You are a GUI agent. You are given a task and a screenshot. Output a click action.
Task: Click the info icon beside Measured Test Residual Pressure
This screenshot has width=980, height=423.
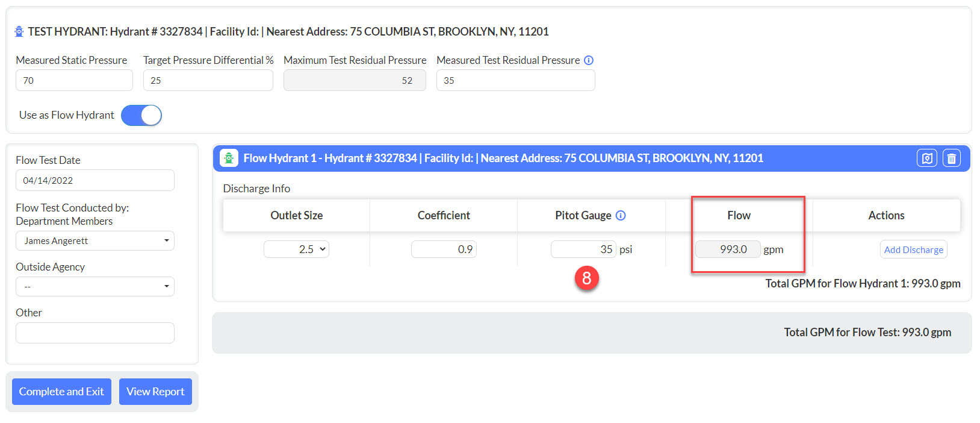coord(589,60)
